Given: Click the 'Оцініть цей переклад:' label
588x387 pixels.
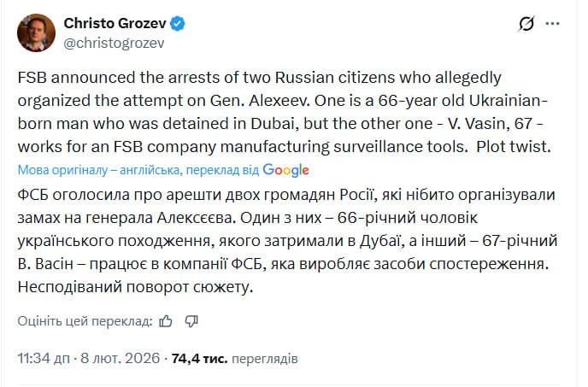Looking at the screenshot, I should click(85, 321).
